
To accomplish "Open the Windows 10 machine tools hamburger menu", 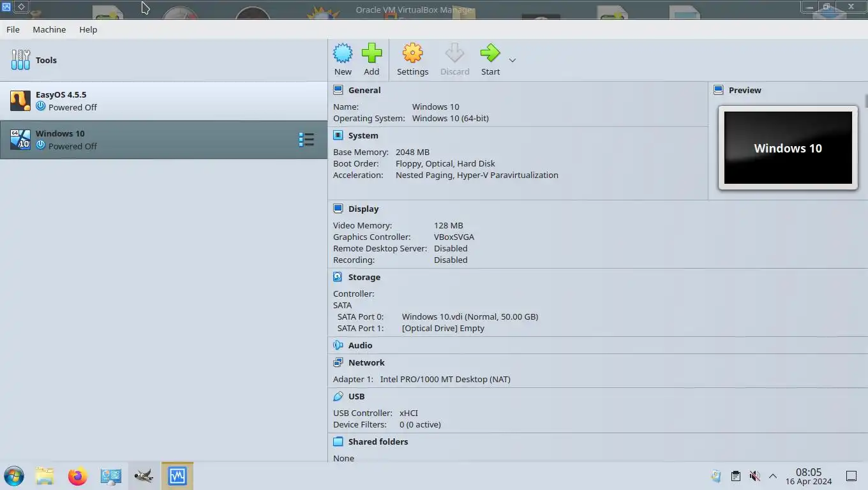I will point(306,140).
